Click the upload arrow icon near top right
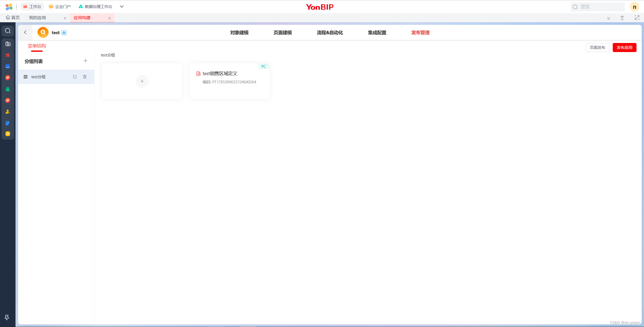The height and width of the screenshot is (327, 644). 622,18
